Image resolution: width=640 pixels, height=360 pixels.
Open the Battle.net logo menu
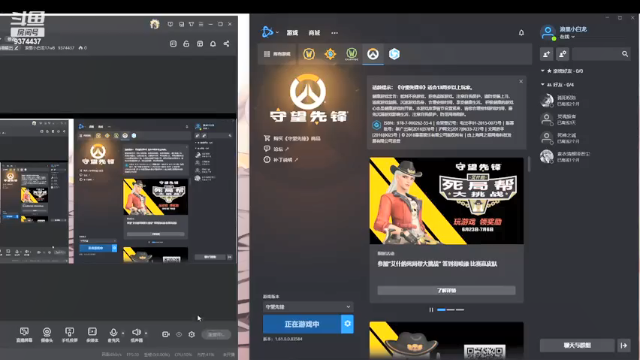(268, 32)
